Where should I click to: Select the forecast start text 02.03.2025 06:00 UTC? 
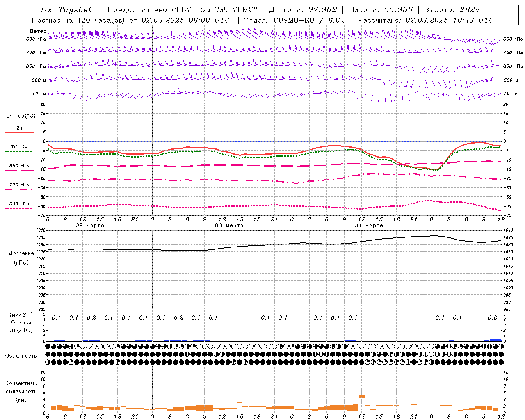185,20
